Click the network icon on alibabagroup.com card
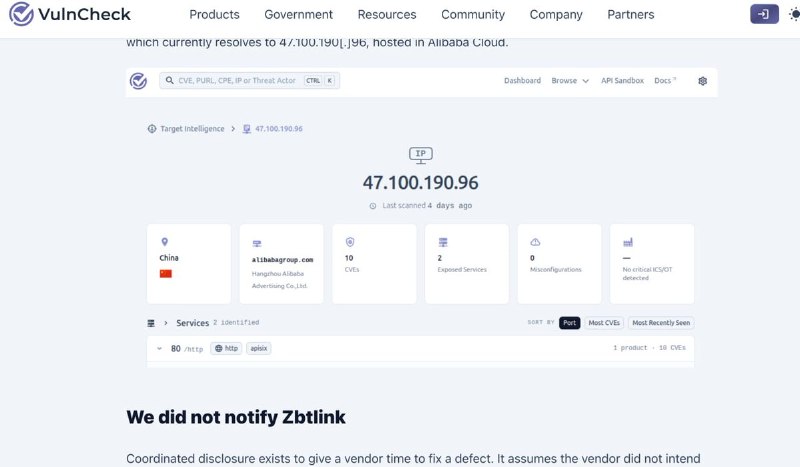 click(x=257, y=243)
